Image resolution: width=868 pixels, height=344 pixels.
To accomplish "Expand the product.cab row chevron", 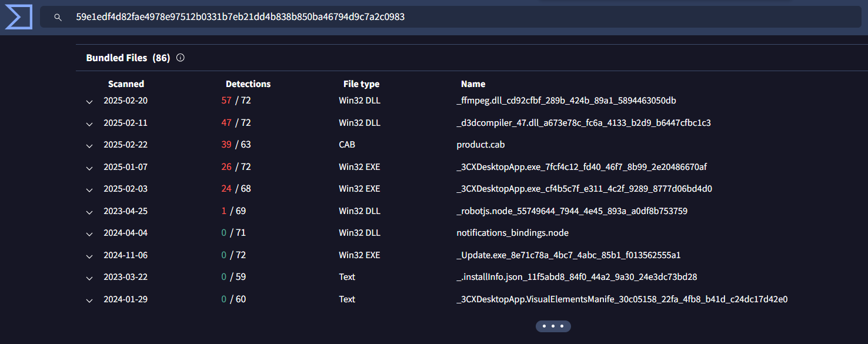I will pos(89,145).
